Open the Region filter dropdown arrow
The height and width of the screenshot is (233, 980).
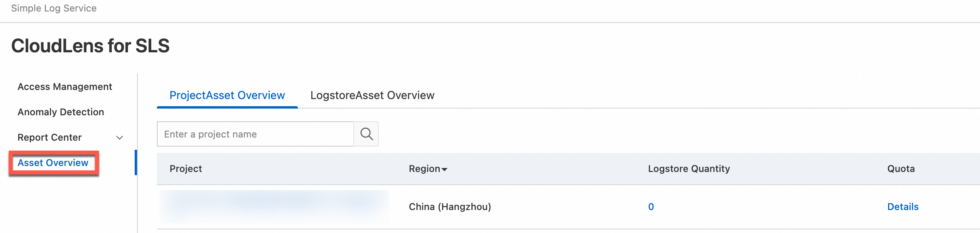pos(444,169)
